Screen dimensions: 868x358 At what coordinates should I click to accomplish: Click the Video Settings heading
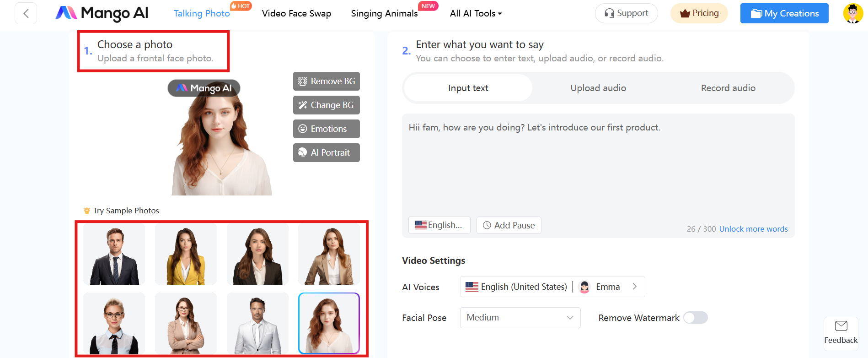[434, 260]
